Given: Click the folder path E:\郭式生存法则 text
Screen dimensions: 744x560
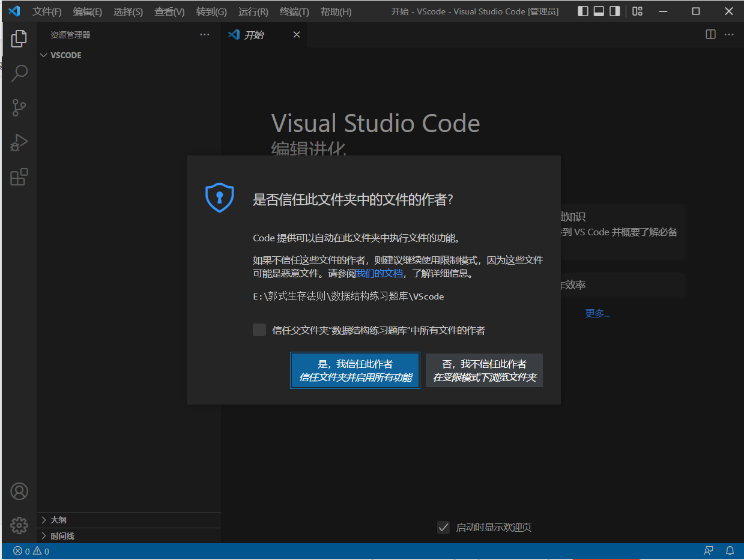Looking at the screenshot, I should [x=349, y=297].
